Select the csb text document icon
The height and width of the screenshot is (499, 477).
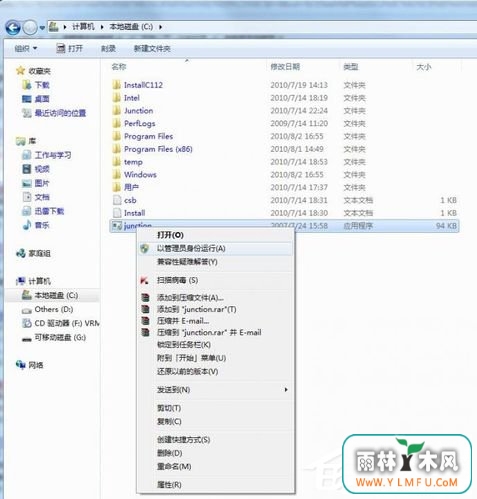[x=117, y=200]
